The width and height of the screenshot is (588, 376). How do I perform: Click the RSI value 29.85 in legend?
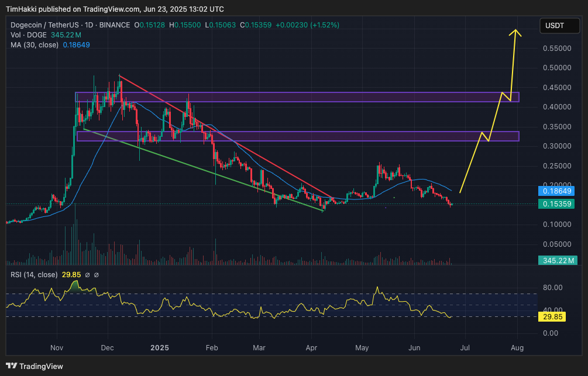(71, 275)
